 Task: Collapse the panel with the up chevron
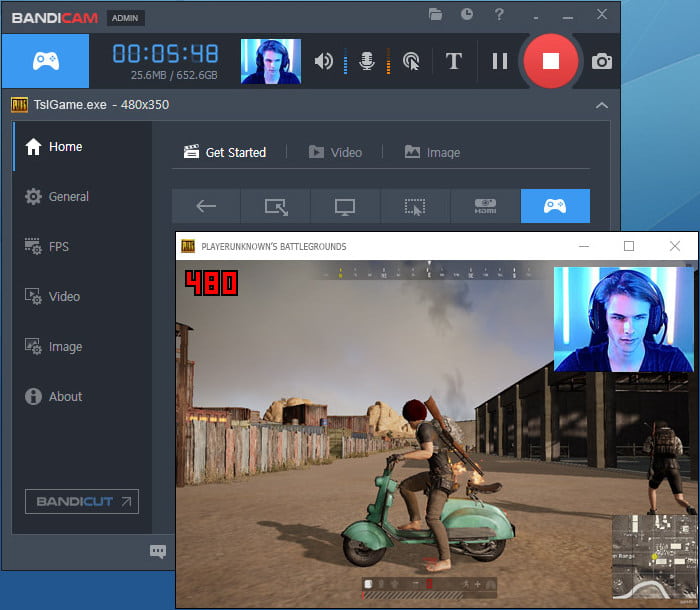pyautogui.click(x=602, y=105)
